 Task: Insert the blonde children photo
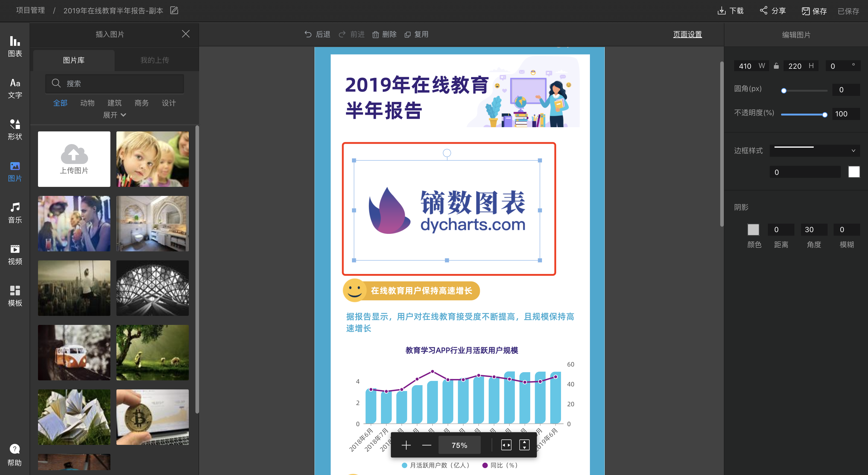(153, 159)
